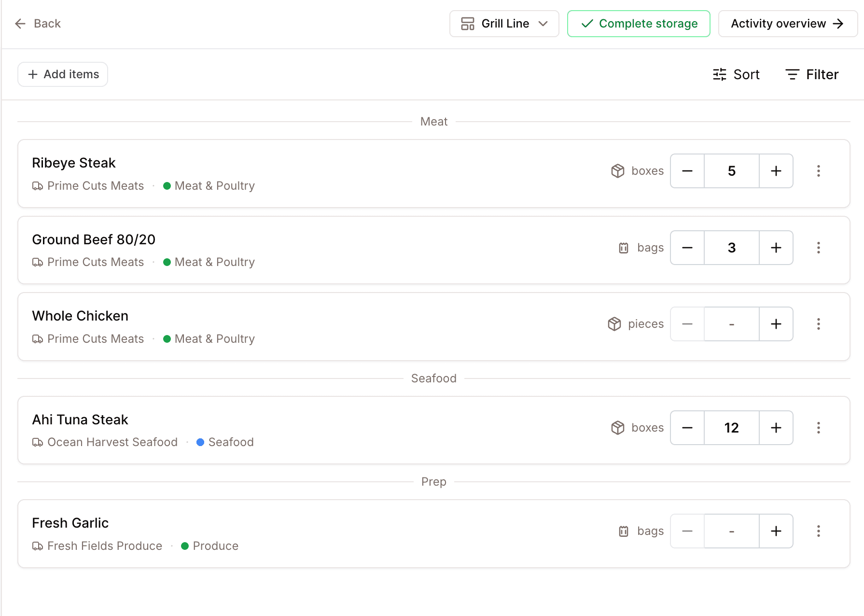Increase Ribeye Steak quantity
The width and height of the screenshot is (864, 616).
click(x=776, y=171)
